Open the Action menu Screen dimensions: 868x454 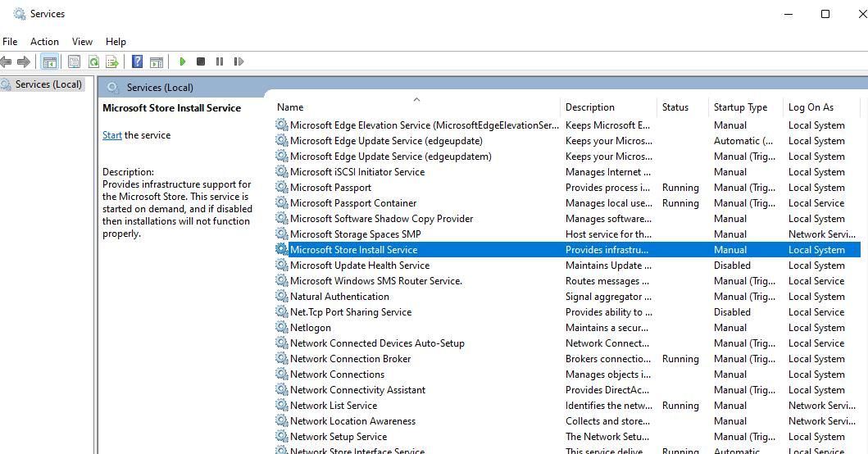[x=44, y=42]
